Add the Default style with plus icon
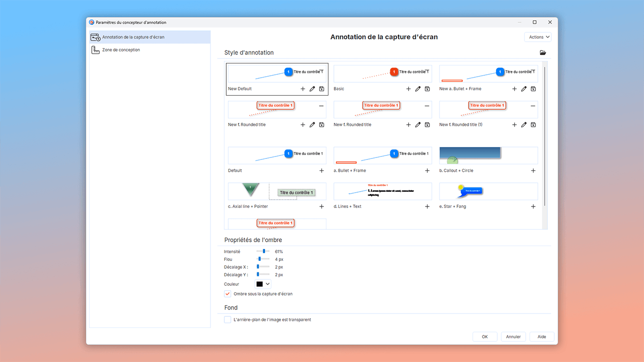Screen dimensions: 644x362 [321, 170]
